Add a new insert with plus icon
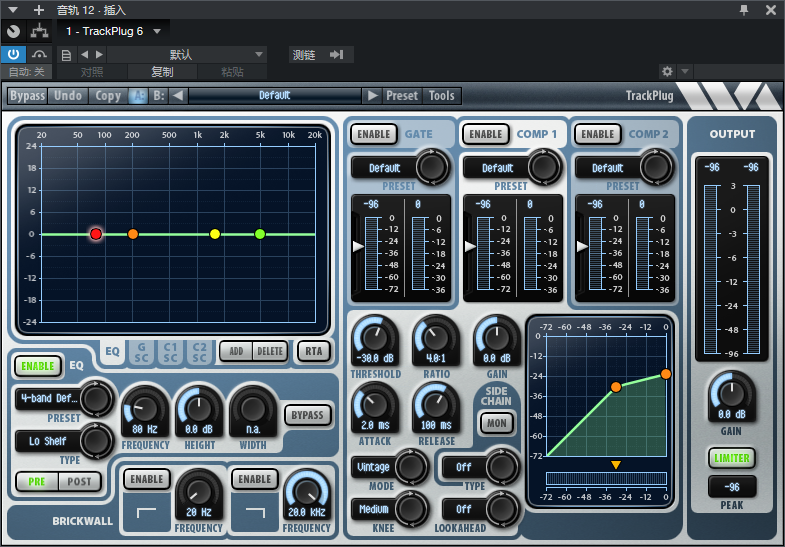Image resolution: width=785 pixels, height=547 pixels. pyautogui.click(x=39, y=10)
